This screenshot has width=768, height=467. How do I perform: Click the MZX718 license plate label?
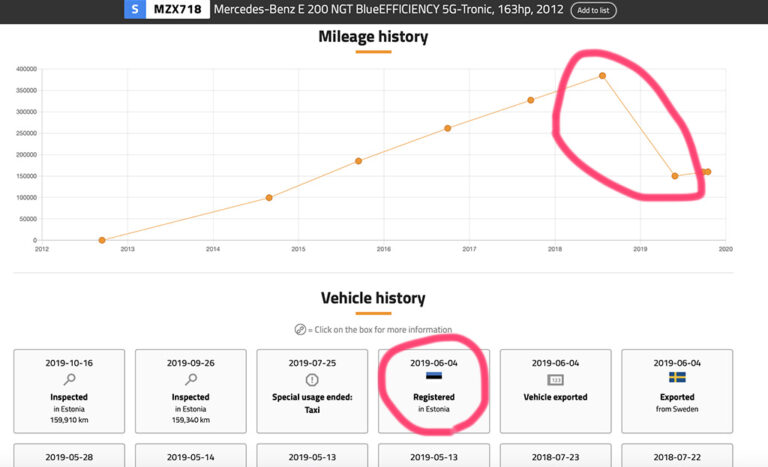point(177,9)
